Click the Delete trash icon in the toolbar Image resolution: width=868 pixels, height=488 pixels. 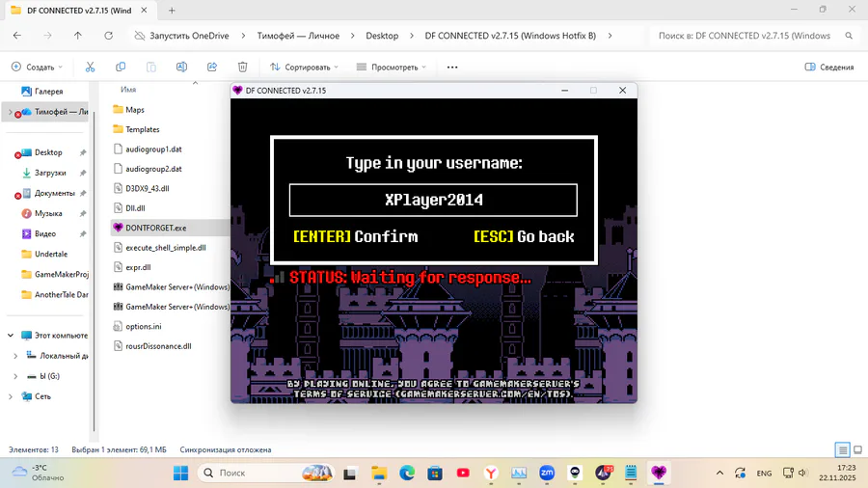pyautogui.click(x=242, y=67)
